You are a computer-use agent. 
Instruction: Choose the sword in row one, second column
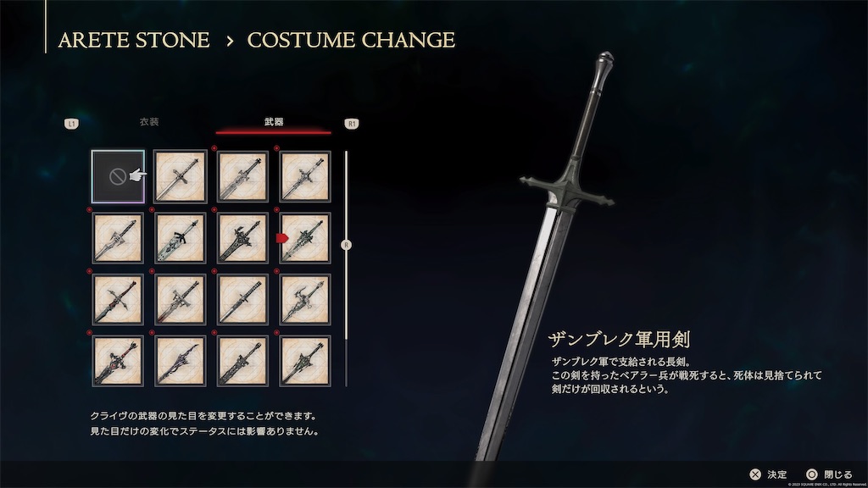(x=180, y=176)
